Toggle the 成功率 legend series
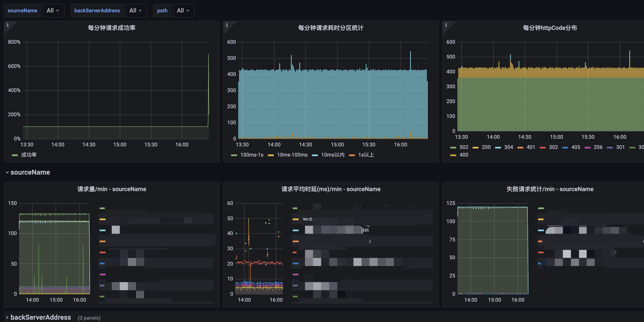The image size is (644, 322). tap(24, 155)
